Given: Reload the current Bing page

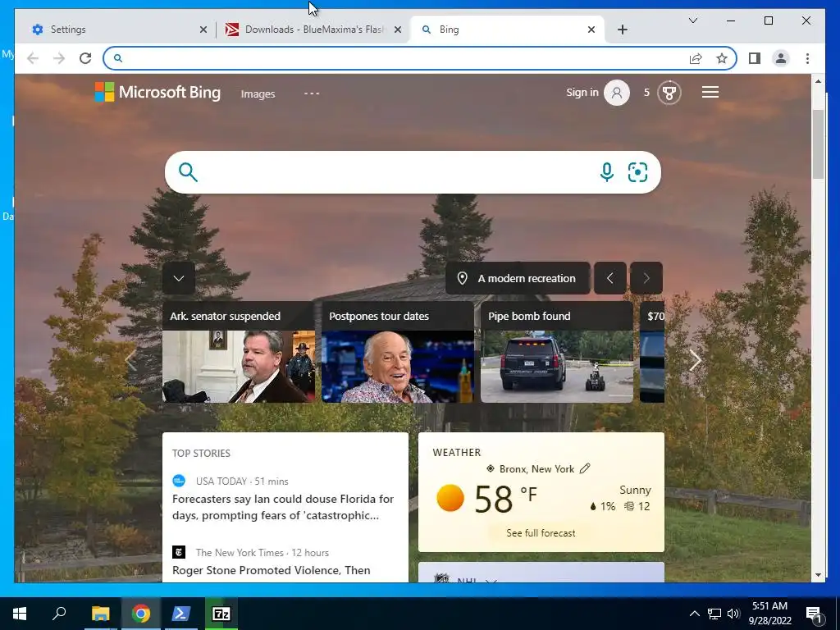Looking at the screenshot, I should [85, 58].
